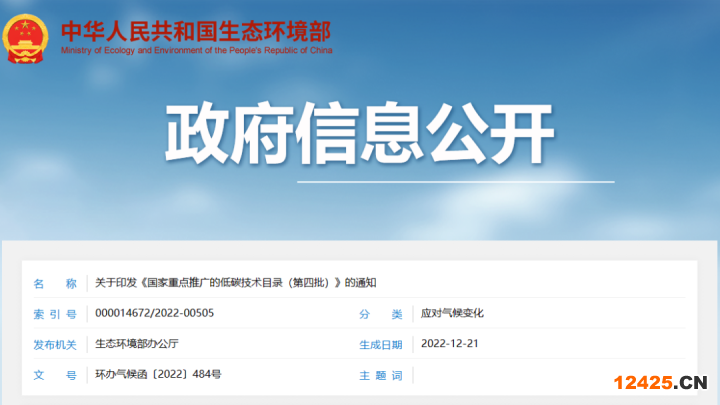
Task: Select issuing agency 生态环境部办公厅
Action: [x=137, y=343]
